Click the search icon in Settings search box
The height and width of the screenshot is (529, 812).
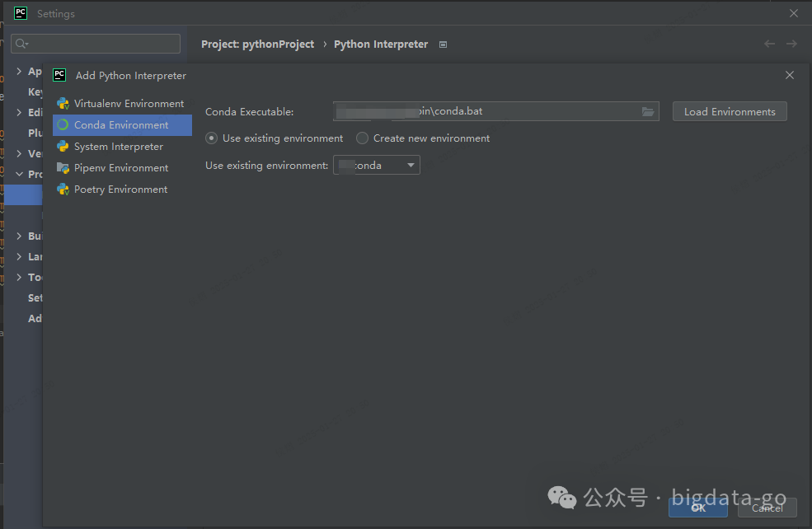pyautogui.click(x=21, y=44)
